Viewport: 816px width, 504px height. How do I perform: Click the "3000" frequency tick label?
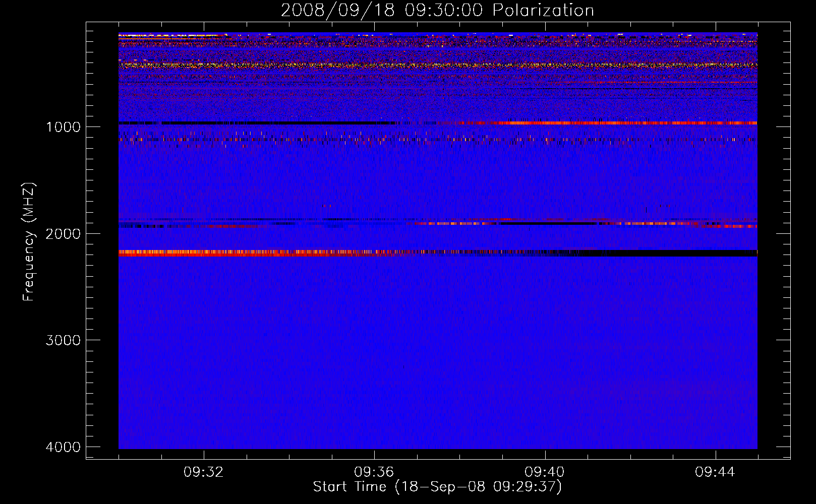pos(63,340)
